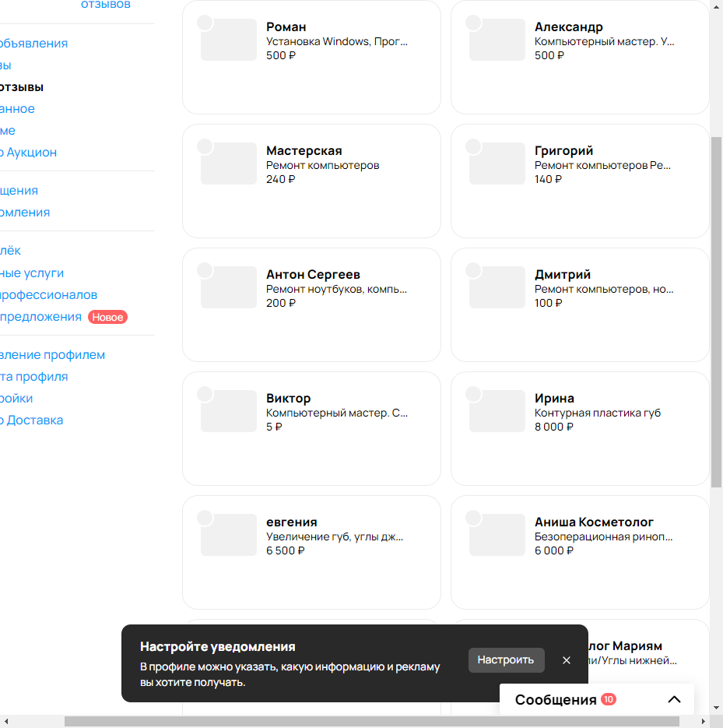The width and height of the screenshot is (723, 728).
Task: Click the Настроить button
Action: coord(507,659)
